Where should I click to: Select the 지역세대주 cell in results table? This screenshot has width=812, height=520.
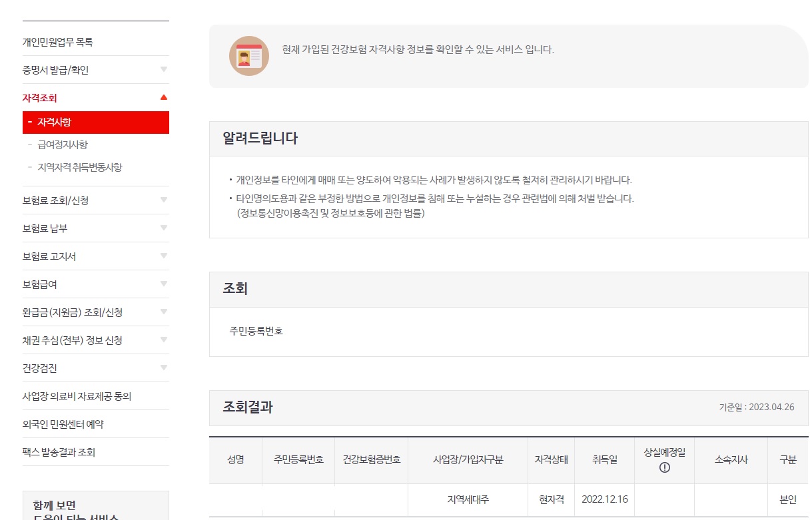tap(468, 499)
